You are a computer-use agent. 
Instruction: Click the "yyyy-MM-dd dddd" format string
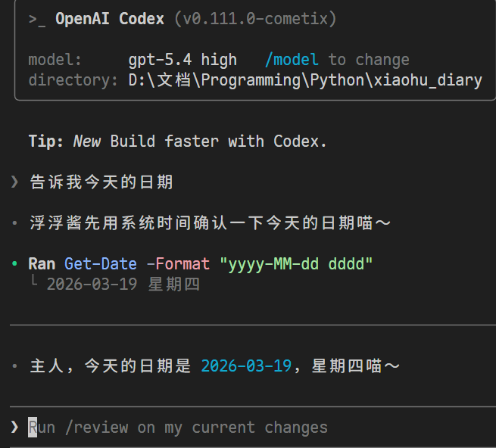click(296, 264)
